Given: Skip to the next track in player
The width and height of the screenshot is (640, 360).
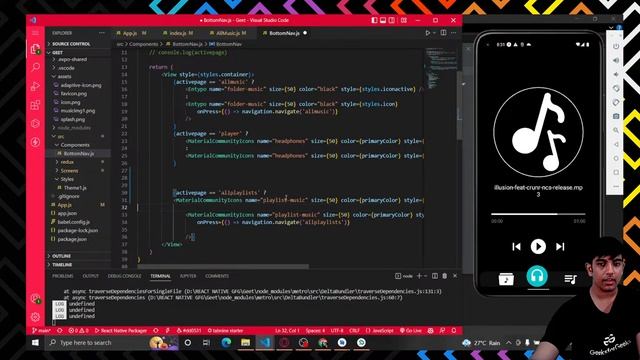Looking at the screenshot, I should point(560,247).
